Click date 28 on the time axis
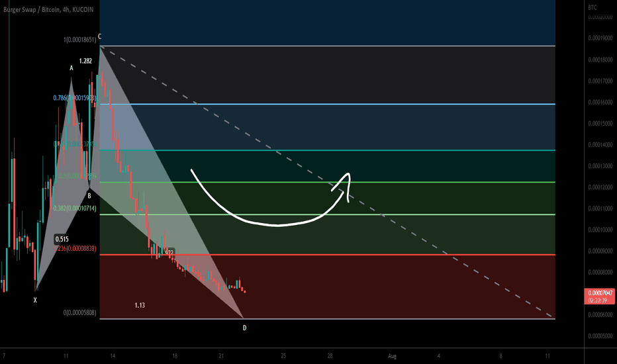This screenshot has width=617, height=364. click(330, 356)
